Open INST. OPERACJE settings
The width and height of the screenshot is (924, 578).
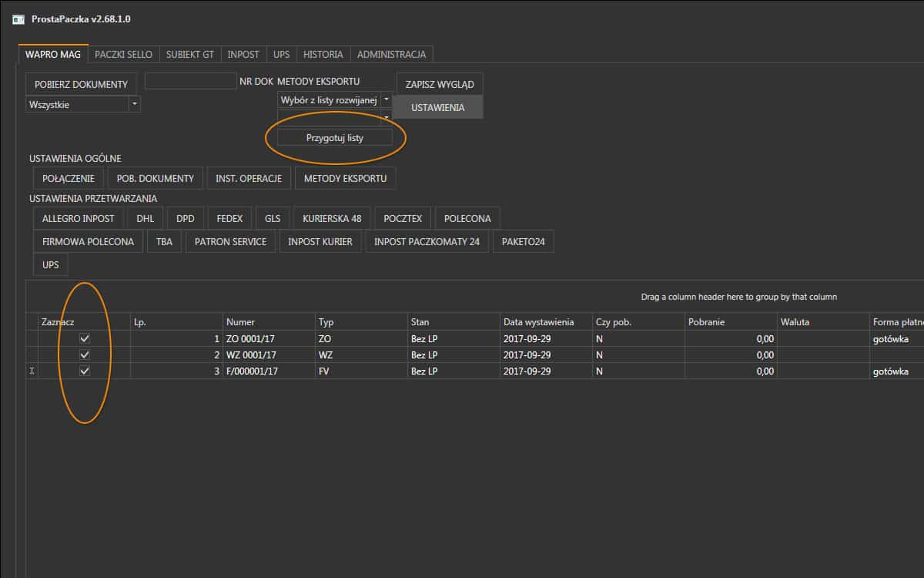tap(249, 178)
